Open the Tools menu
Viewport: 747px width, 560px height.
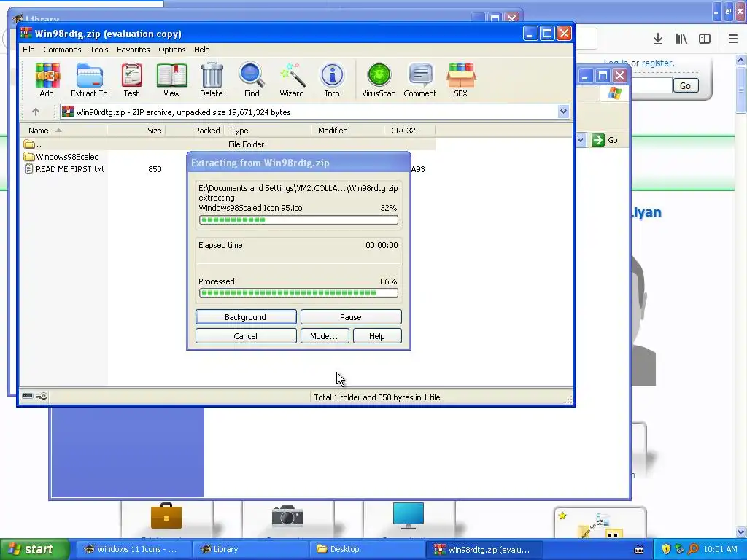coord(99,50)
